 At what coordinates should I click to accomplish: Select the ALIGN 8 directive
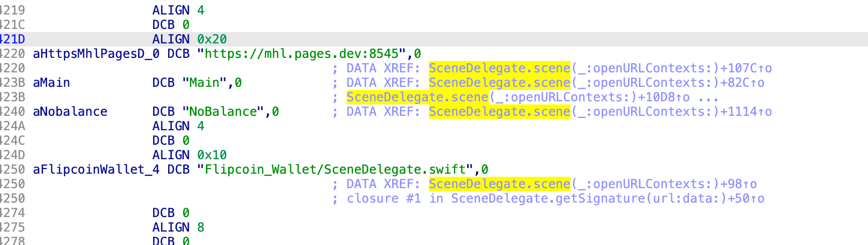pyautogui.click(x=178, y=227)
